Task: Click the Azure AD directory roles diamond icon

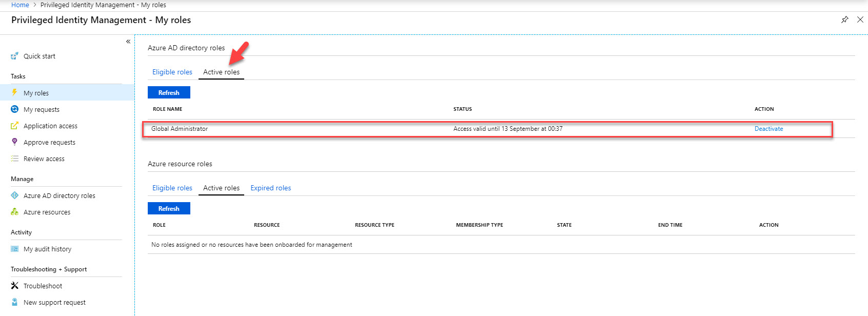Action: (x=15, y=195)
